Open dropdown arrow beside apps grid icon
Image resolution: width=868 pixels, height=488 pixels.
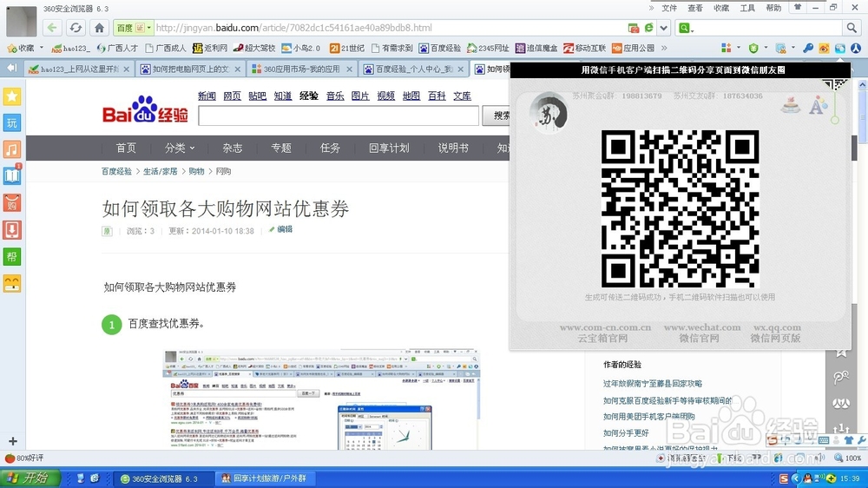[739, 48]
